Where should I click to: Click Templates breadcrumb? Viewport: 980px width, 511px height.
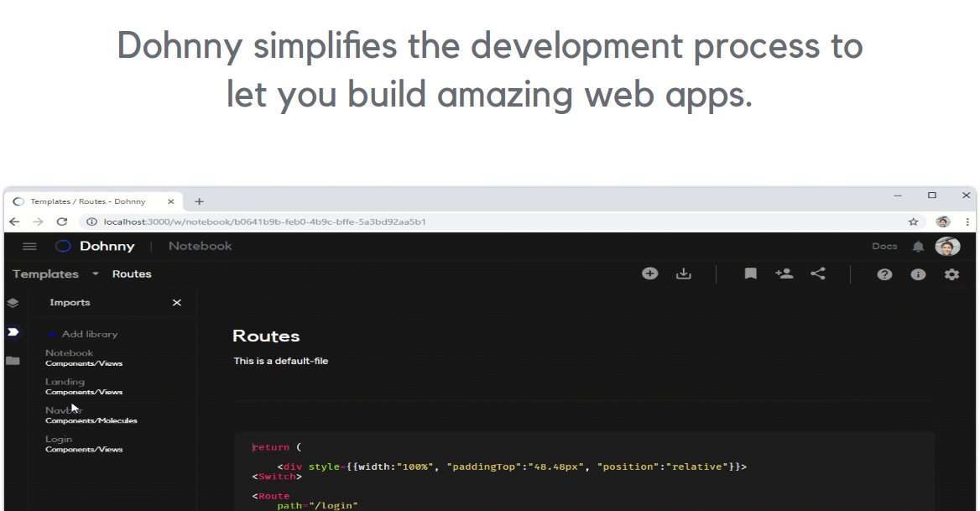pos(45,274)
